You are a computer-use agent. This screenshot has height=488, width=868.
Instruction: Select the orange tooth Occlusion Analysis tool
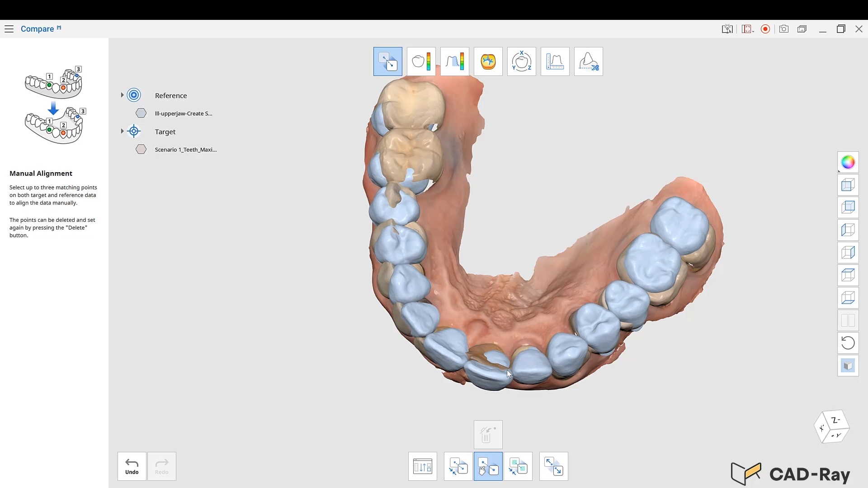(x=488, y=61)
